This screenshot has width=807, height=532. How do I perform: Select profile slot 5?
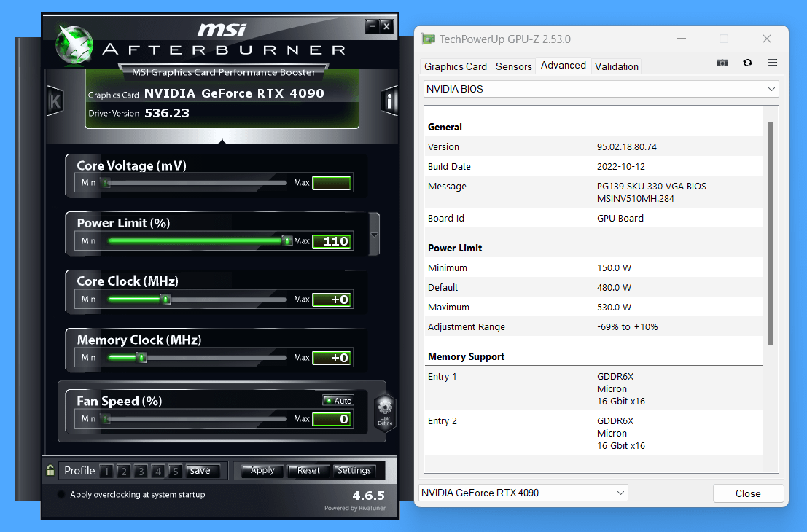tap(175, 471)
